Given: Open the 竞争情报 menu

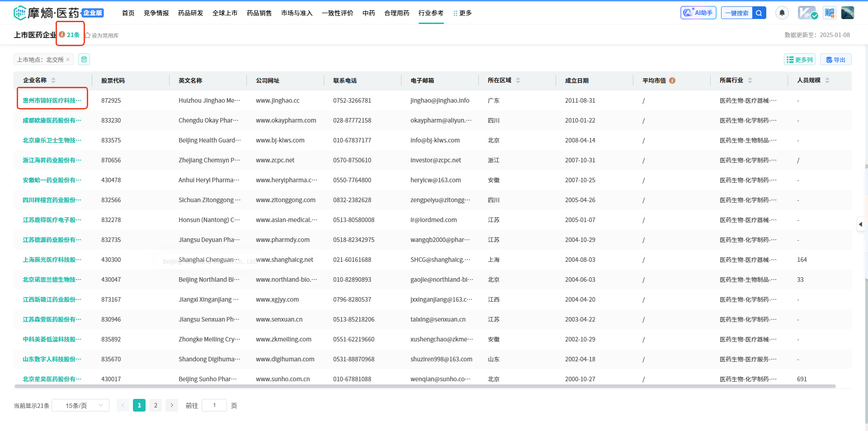Looking at the screenshot, I should click(156, 13).
